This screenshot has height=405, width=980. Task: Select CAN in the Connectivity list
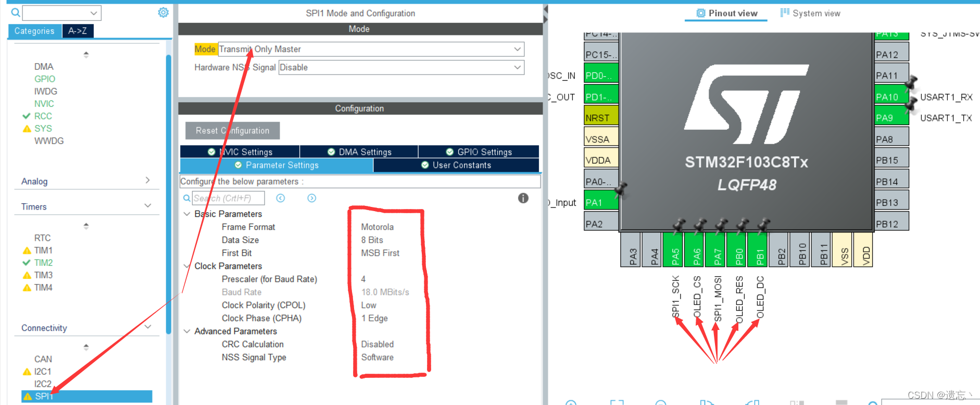pos(43,359)
